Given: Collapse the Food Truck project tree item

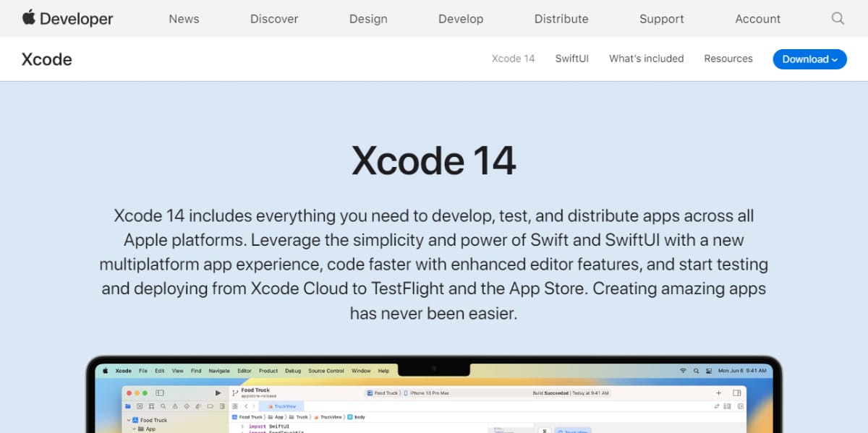Looking at the screenshot, I should click(129, 420).
